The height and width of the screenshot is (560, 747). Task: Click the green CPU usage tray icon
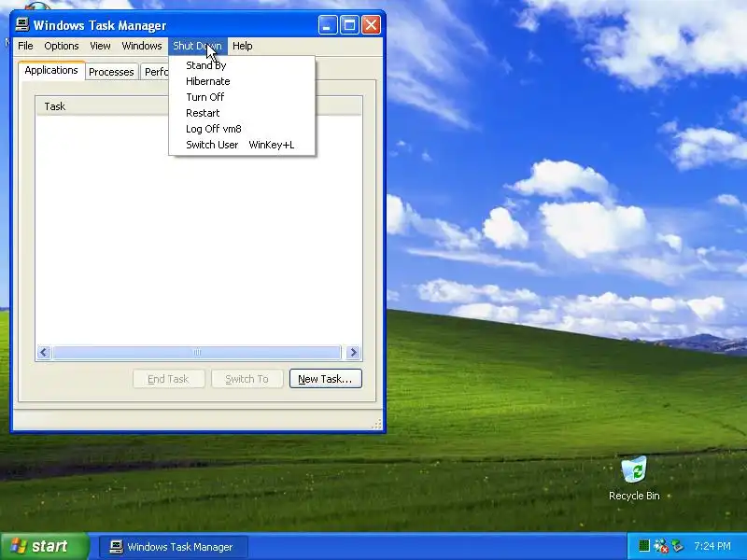(644, 546)
